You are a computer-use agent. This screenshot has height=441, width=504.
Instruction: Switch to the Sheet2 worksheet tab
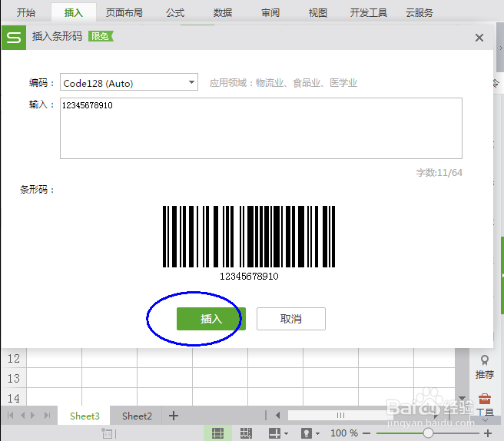(x=137, y=416)
